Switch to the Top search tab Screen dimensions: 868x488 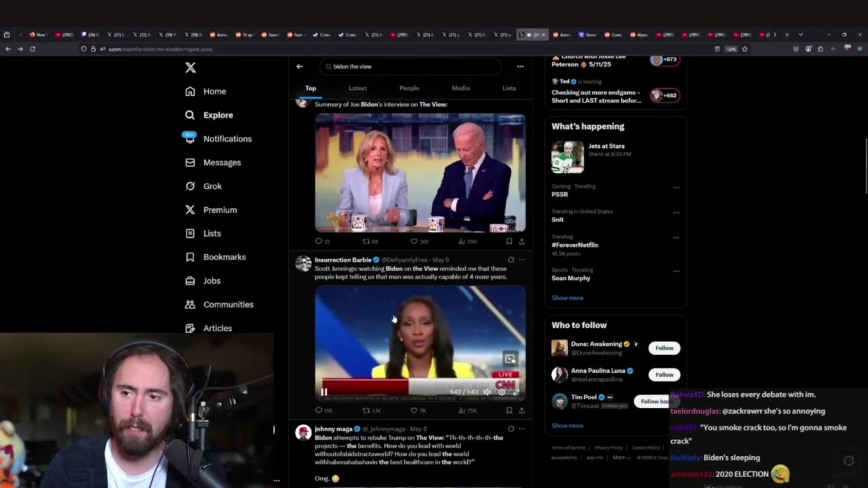coord(311,88)
